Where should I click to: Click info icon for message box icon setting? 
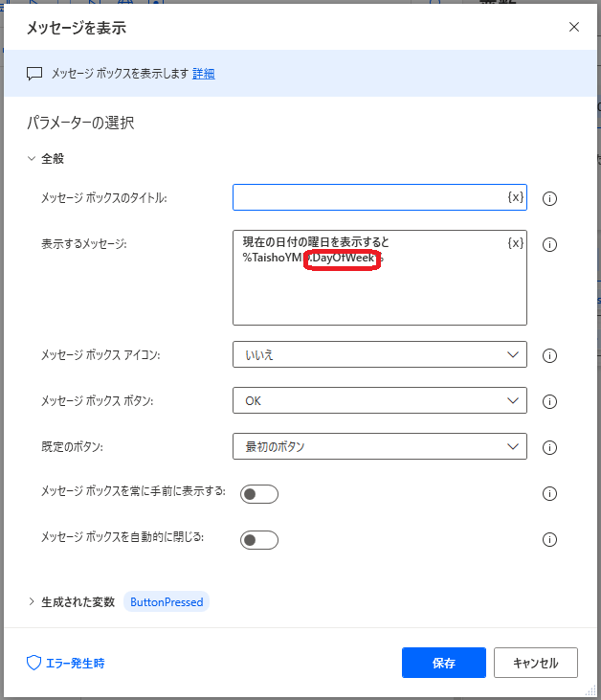point(550,355)
